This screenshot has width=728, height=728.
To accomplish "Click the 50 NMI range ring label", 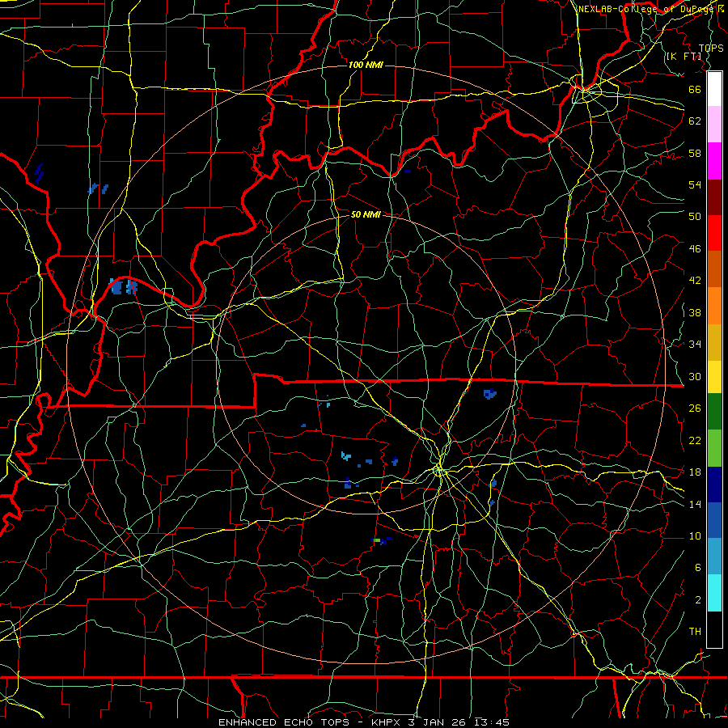I will pos(366,214).
